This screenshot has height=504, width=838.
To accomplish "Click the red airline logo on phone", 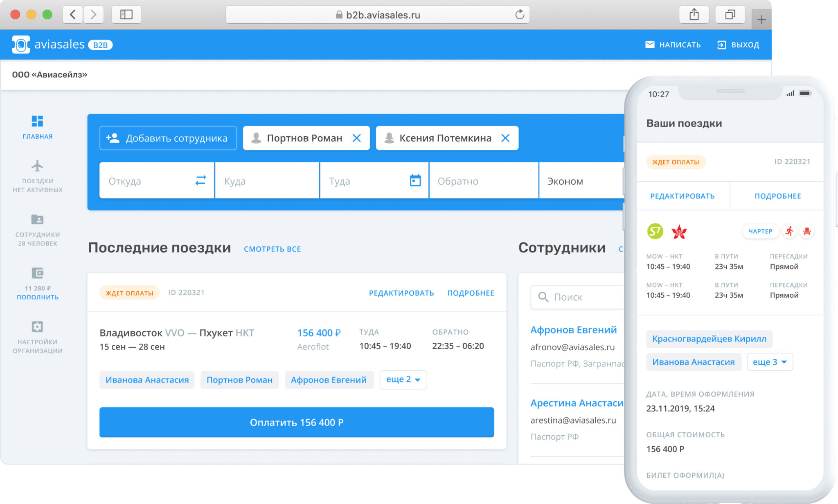I will (679, 232).
